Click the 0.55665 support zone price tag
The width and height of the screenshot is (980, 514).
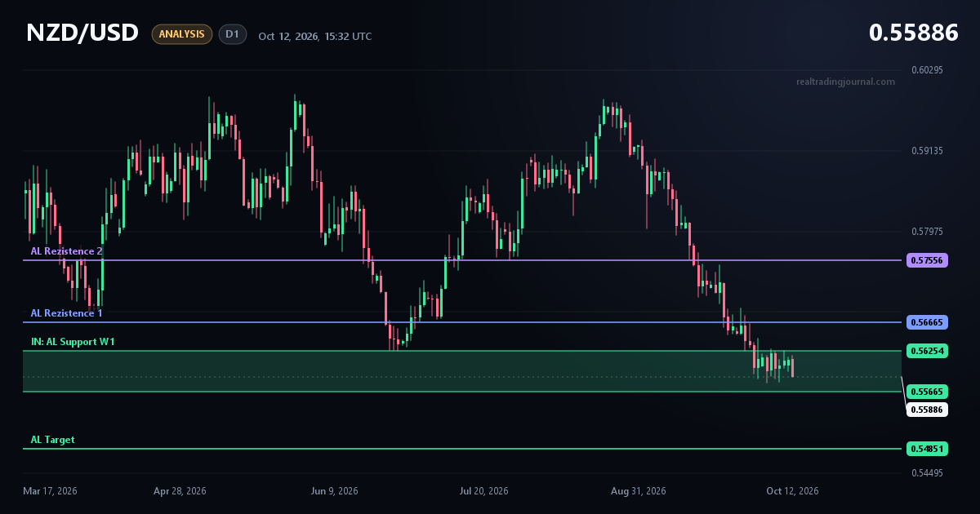click(x=927, y=392)
